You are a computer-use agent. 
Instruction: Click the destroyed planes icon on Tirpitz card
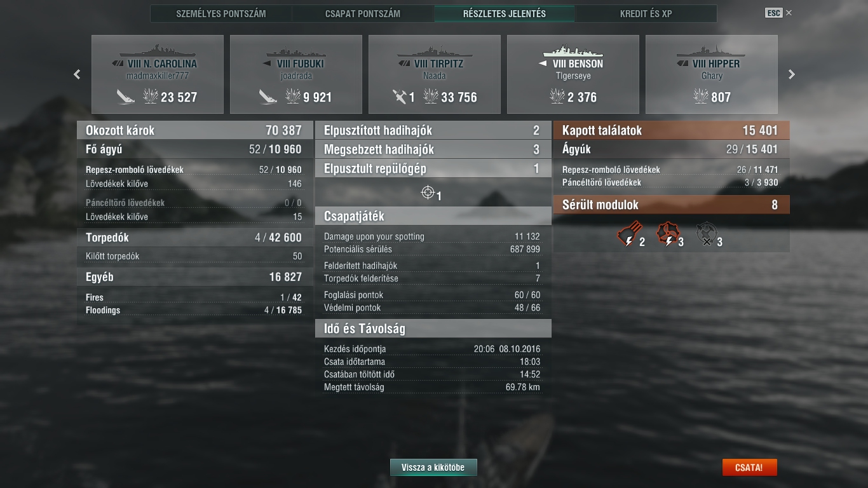399,97
